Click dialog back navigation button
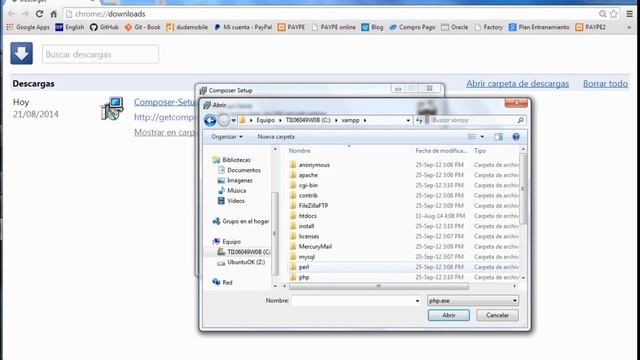 210,120
